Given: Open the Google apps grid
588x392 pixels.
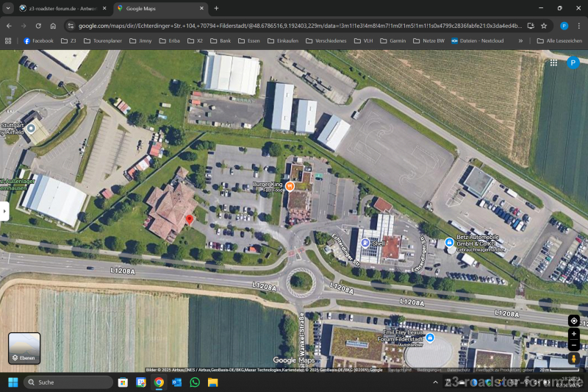Looking at the screenshot, I should tap(553, 63).
